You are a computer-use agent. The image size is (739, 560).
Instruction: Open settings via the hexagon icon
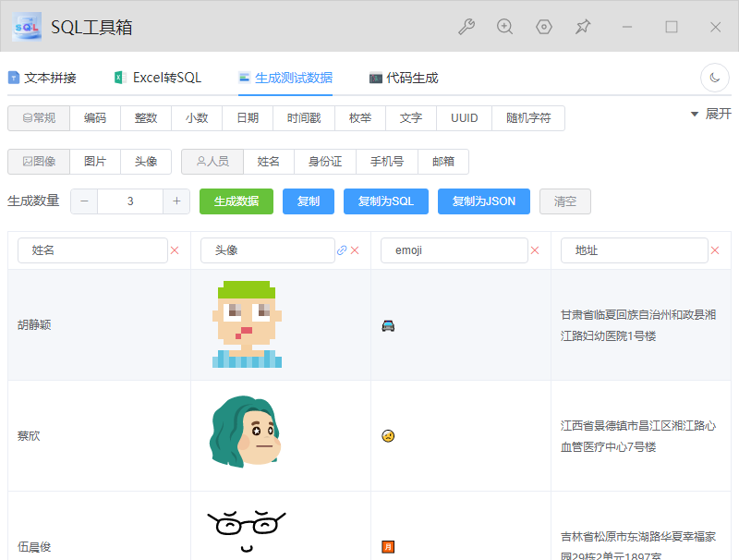[544, 27]
